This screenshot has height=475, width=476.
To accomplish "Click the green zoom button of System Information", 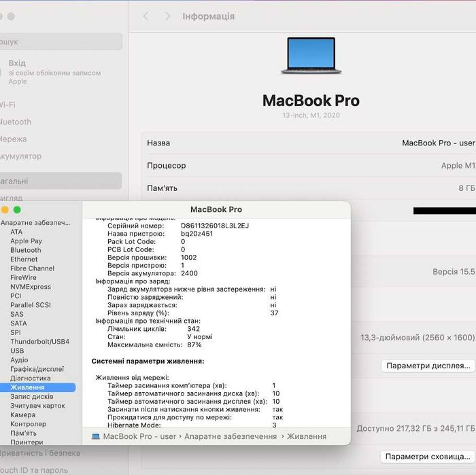I will click(x=17, y=209).
